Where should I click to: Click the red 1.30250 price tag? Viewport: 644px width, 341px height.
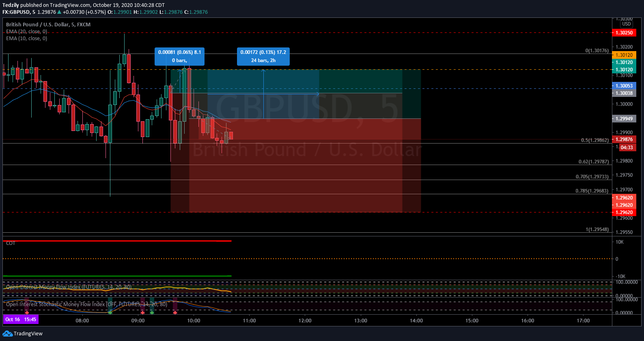click(x=624, y=33)
